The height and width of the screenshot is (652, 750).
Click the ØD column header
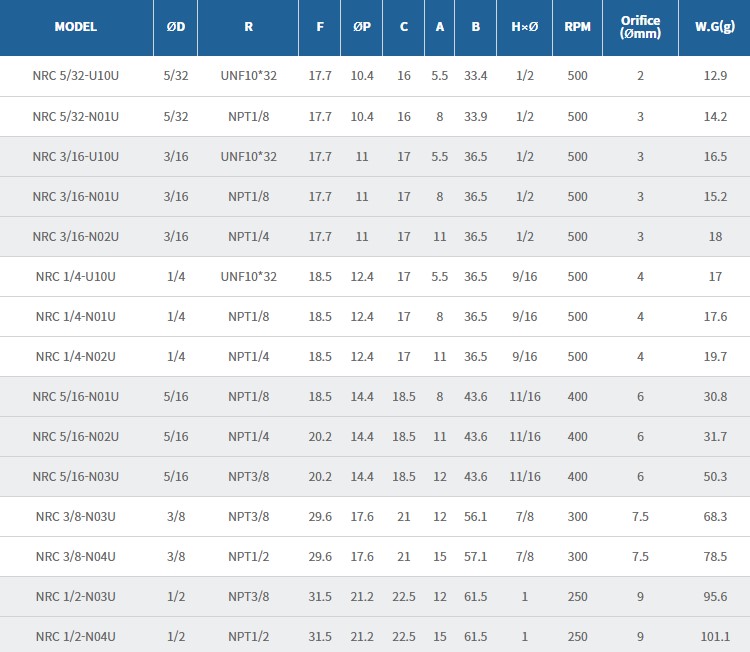click(x=175, y=27)
